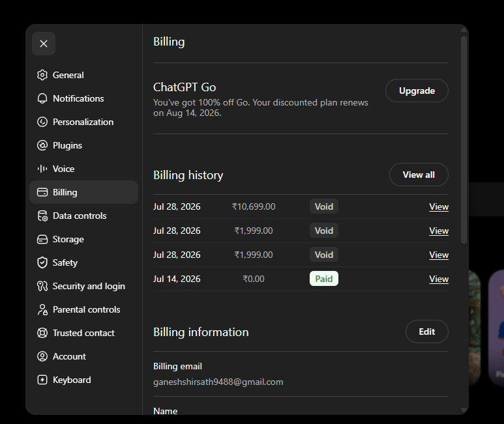Viewport: 504px width, 424px height.
Task: Click the Safety shield icon
Action: coord(42,262)
